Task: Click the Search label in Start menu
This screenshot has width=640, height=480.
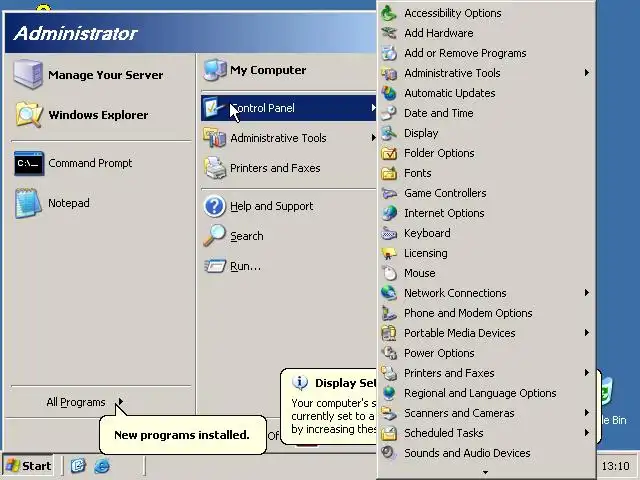Action: point(247,236)
